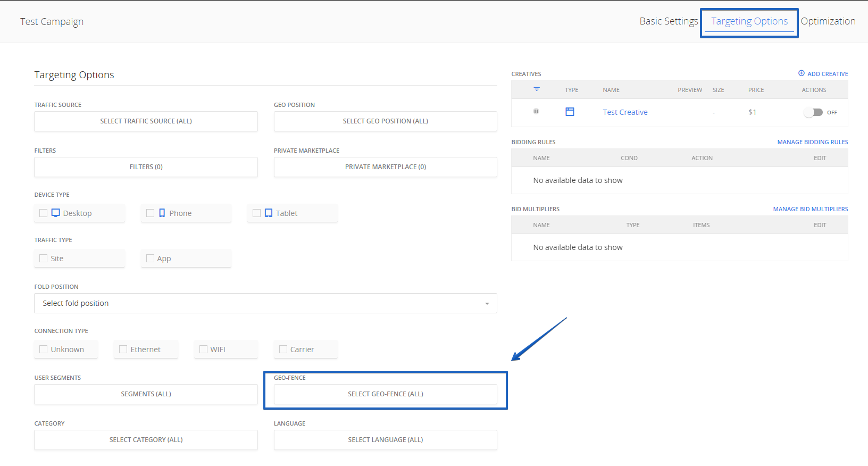The width and height of the screenshot is (868, 466).
Task: Open the Manage Bid Multipliers link
Action: point(811,209)
